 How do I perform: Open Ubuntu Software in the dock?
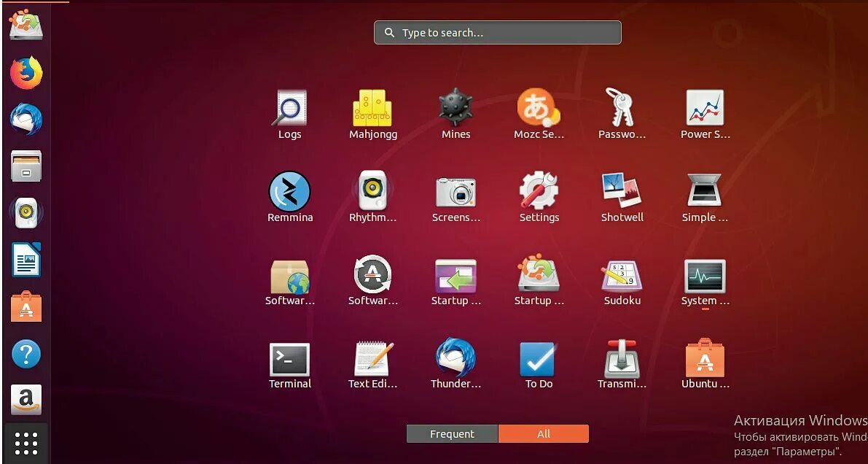(x=26, y=306)
